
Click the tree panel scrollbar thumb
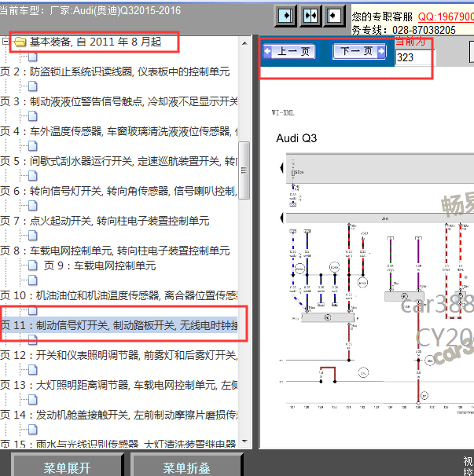coord(244,170)
